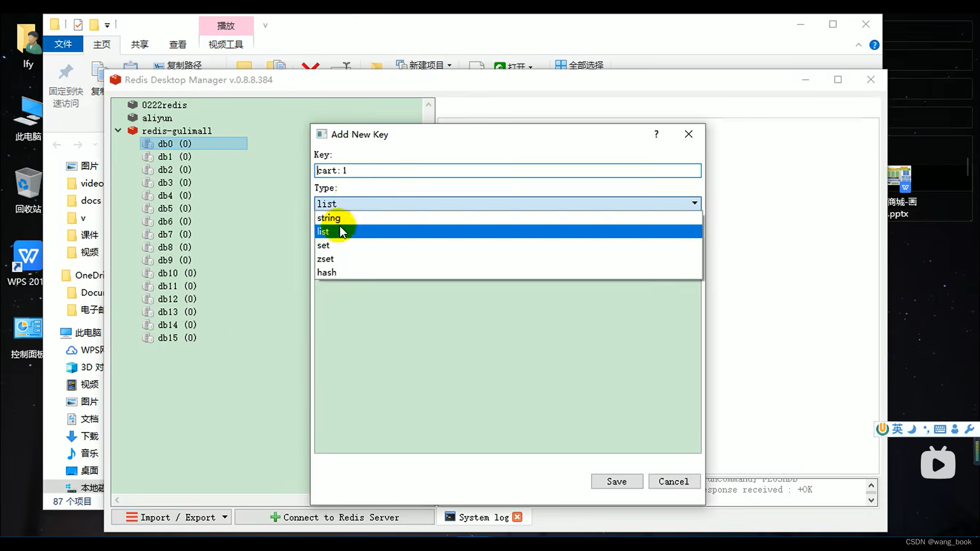Viewport: 980px width, 551px height.
Task: Choose hash from Type list
Action: [508, 272]
